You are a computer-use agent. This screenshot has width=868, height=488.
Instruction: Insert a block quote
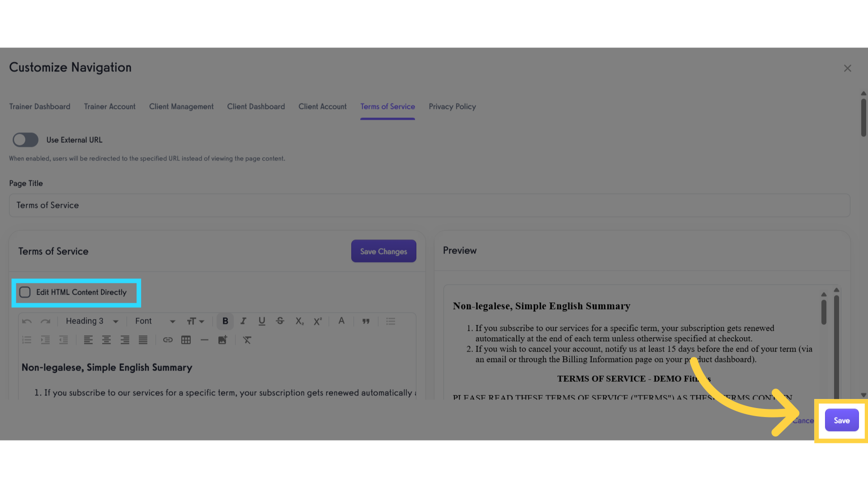366,321
